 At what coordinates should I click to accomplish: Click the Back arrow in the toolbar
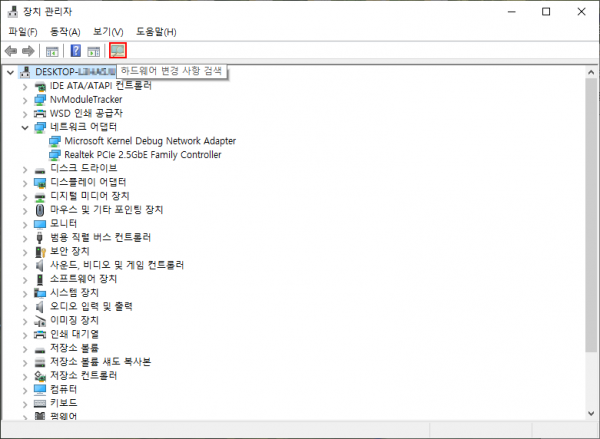11,51
